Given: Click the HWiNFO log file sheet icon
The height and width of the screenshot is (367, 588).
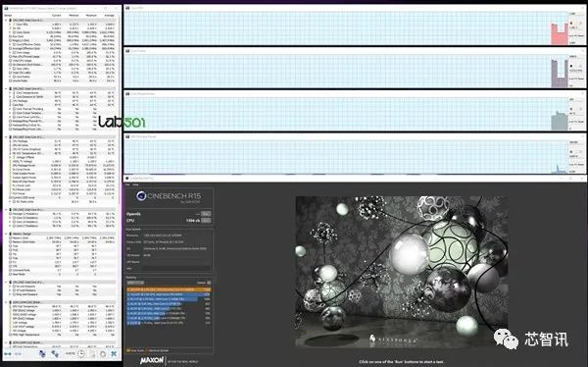Looking at the screenshot, I should tap(92, 354).
